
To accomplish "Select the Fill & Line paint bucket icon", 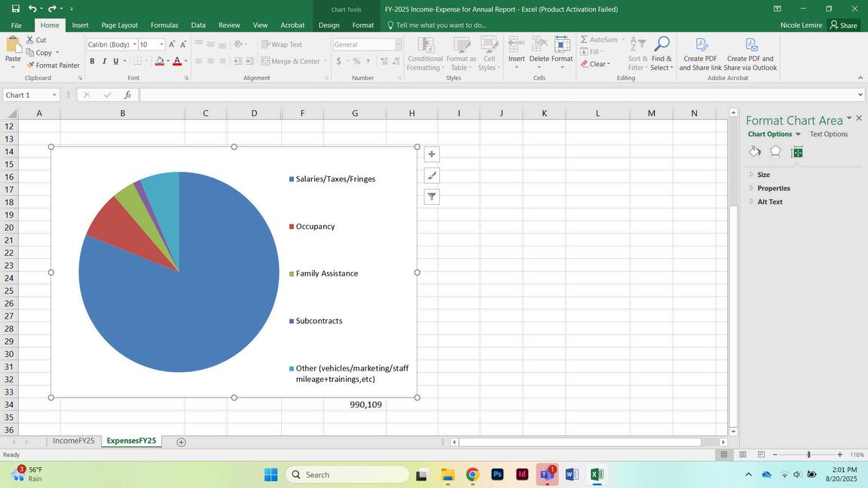I will [x=755, y=152].
